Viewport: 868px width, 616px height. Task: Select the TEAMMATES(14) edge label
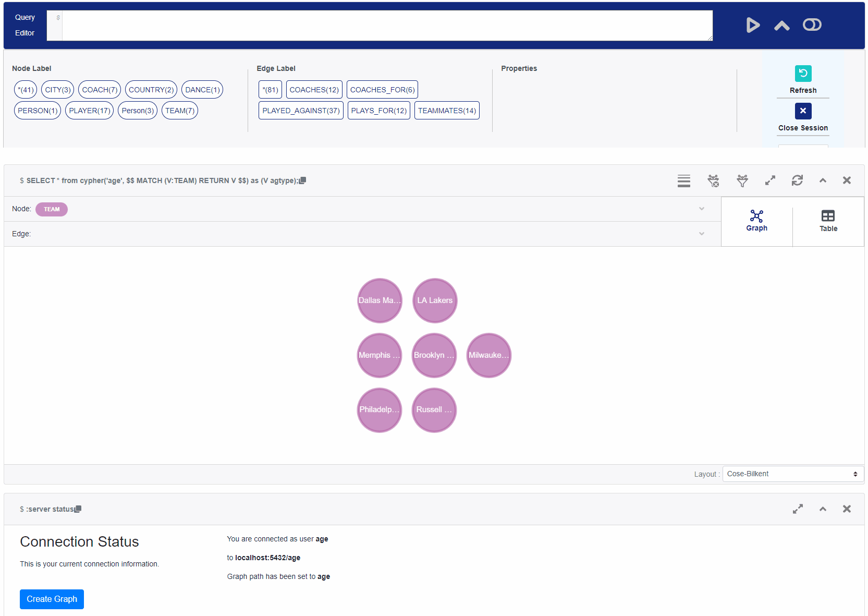pyautogui.click(x=447, y=111)
